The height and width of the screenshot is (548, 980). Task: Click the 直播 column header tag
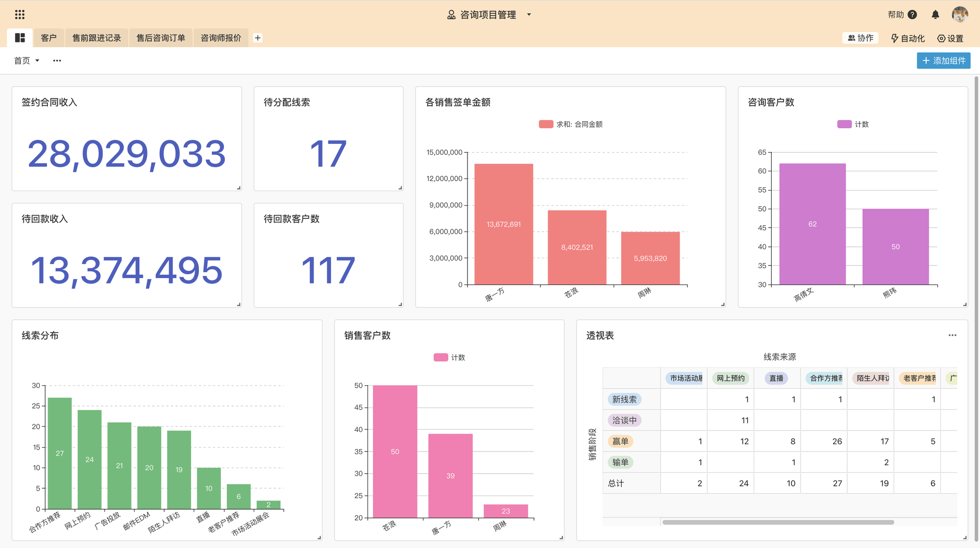pos(776,378)
